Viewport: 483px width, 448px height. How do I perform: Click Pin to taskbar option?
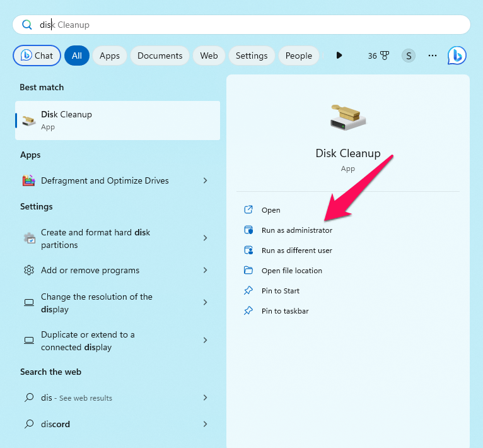285,311
